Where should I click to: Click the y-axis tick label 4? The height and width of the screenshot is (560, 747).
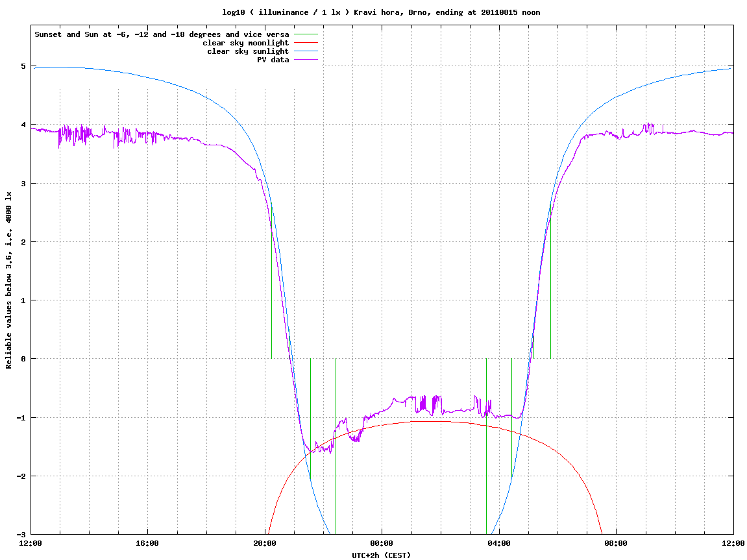pyautogui.click(x=23, y=125)
